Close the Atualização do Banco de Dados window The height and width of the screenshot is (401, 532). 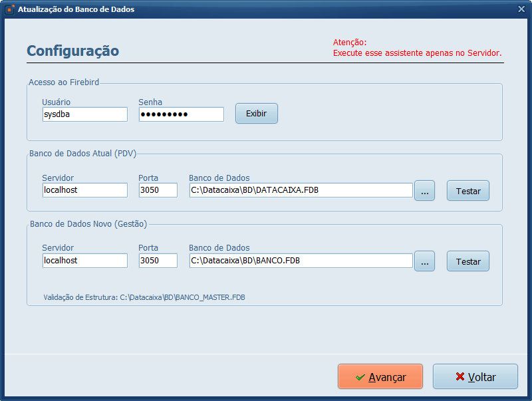point(521,9)
